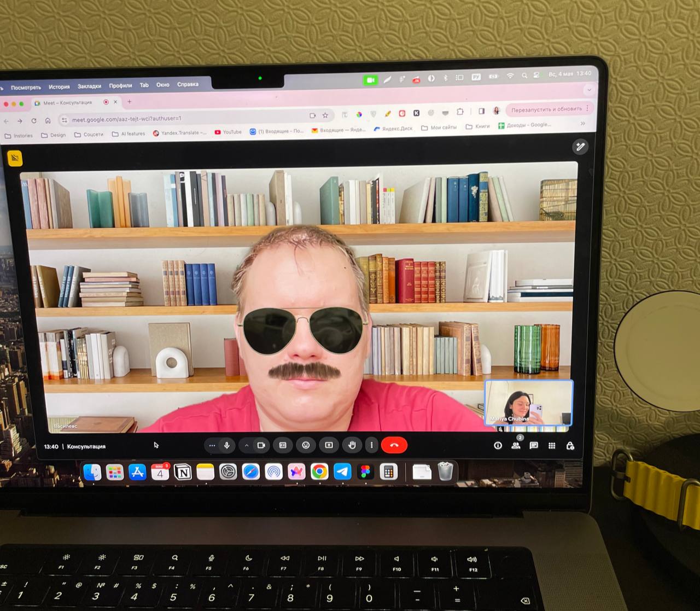Open More options vertical dots in Meet
This screenshot has width=700, height=611.
tap(371, 445)
